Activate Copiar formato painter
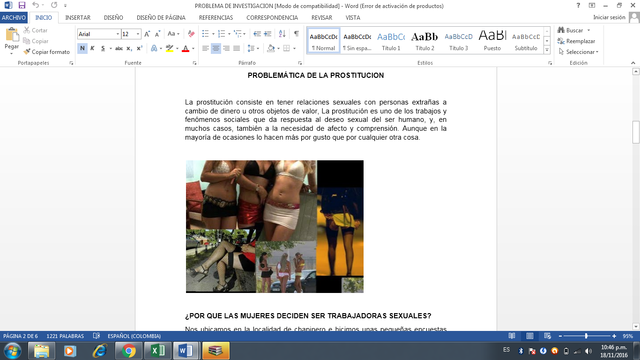Image resolution: width=640 pixels, height=360 pixels. point(47,52)
